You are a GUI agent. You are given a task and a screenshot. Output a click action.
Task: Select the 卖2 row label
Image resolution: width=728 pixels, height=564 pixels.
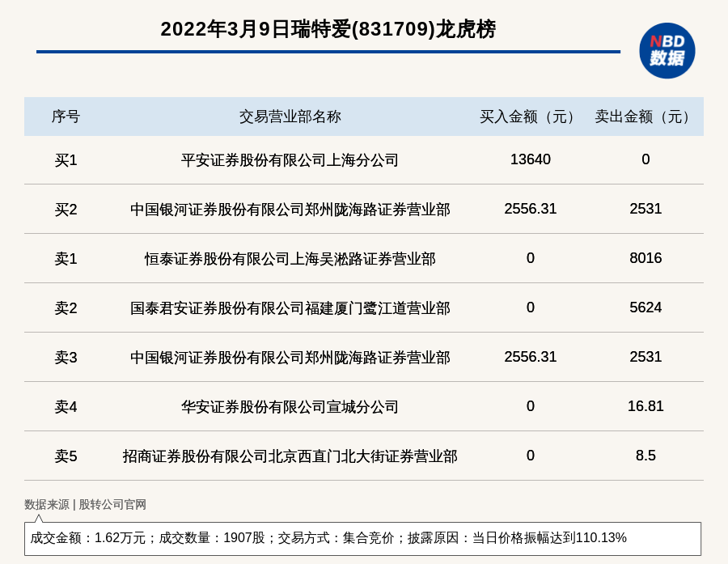pyautogui.click(x=66, y=308)
